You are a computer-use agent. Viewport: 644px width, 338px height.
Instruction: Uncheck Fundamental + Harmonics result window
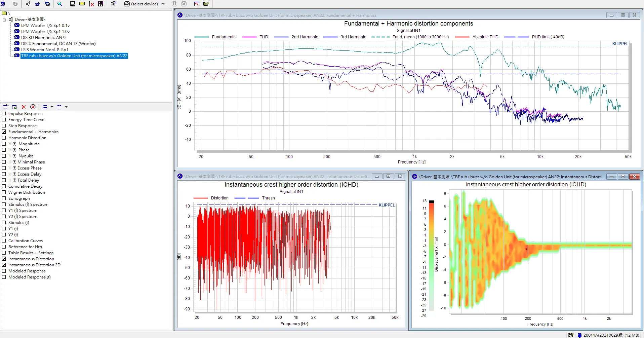click(4, 132)
